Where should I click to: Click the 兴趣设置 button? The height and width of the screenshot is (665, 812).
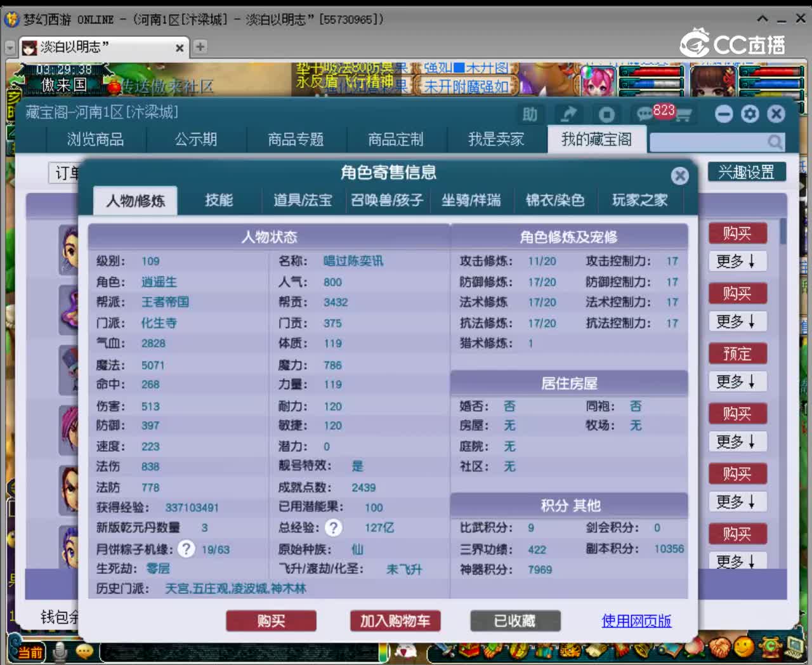(746, 172)
